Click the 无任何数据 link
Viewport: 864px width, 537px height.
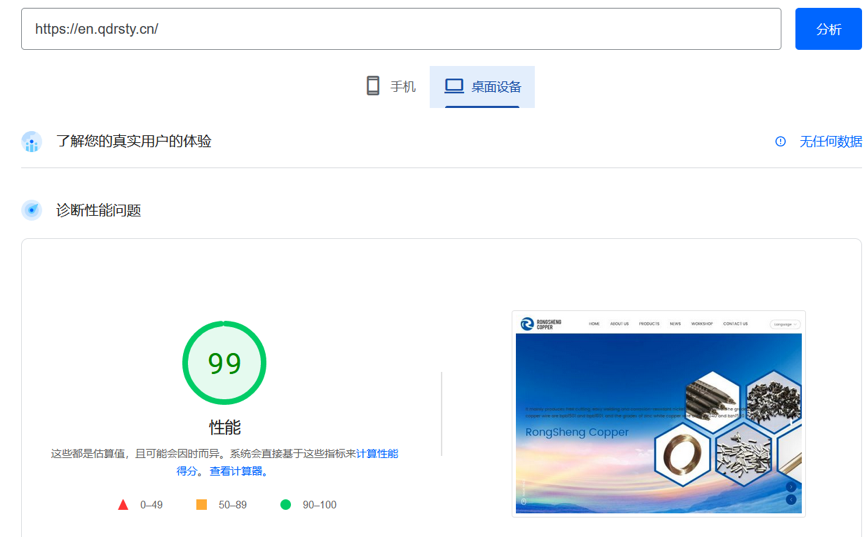pyautogui.click(x=830, y=142)
